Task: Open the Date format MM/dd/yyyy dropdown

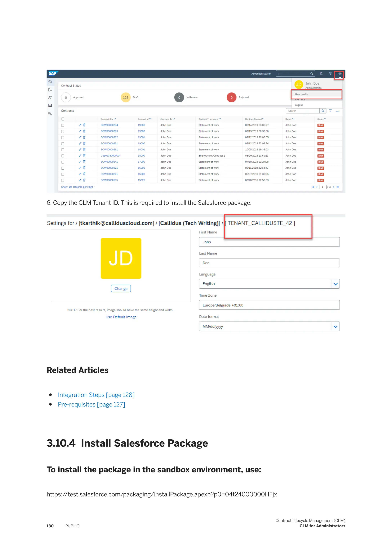Action: coord(335,327)
